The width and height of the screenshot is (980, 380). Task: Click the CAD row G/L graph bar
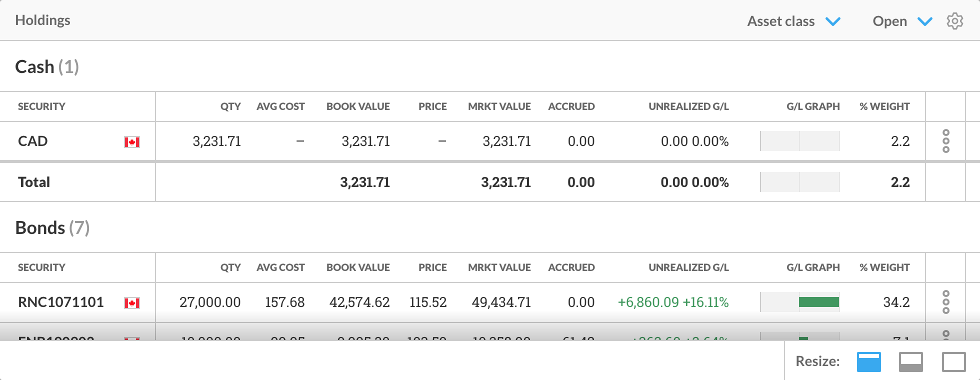pos(799,141)
